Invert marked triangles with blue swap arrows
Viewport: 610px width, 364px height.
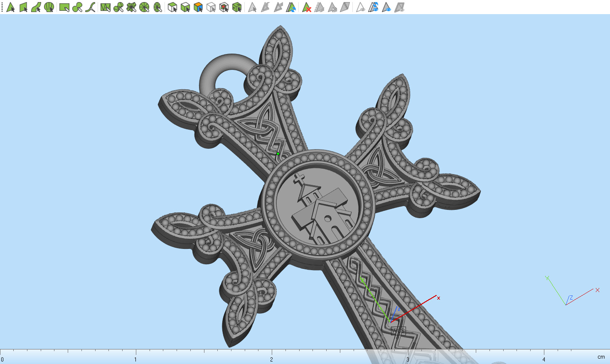pos(291,7)
